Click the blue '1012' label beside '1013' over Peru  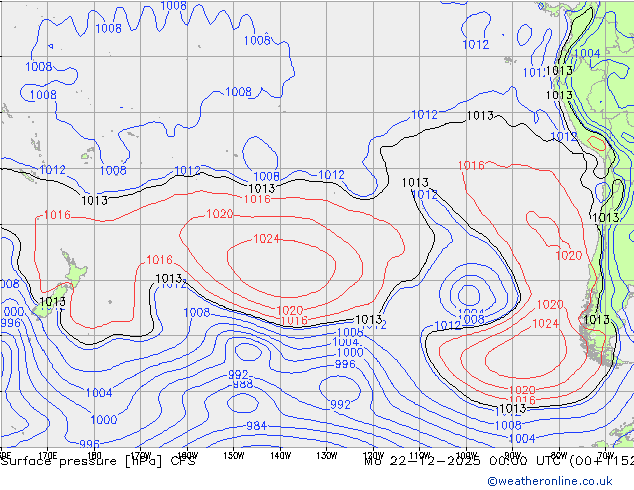click(563, 136)
